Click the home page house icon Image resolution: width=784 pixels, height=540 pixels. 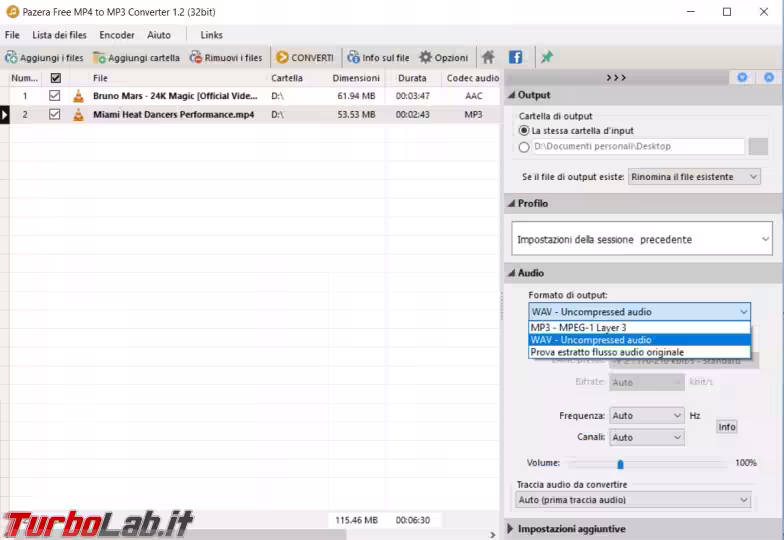point(488,58)
